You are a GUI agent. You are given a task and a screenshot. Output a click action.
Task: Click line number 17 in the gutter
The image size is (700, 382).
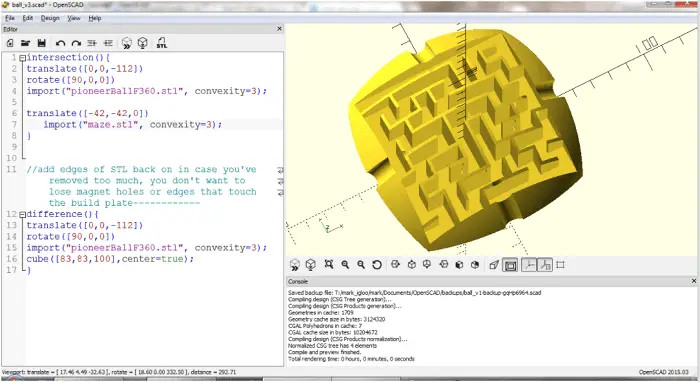point(11,270)
